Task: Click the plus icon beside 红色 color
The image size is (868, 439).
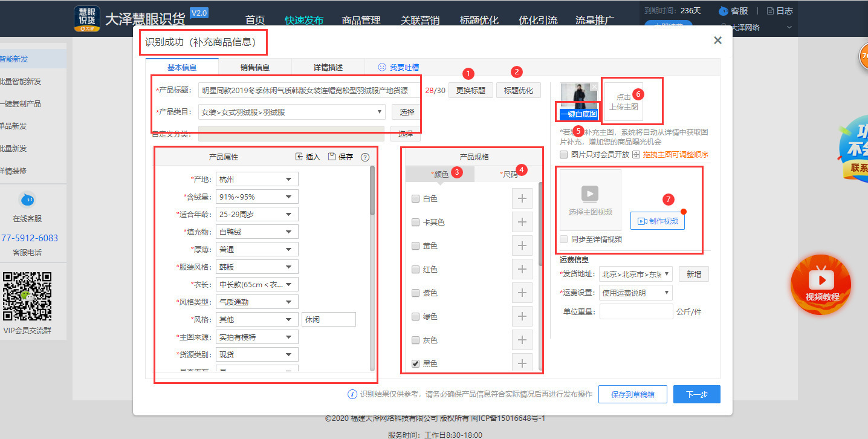Action: [522, 270]
